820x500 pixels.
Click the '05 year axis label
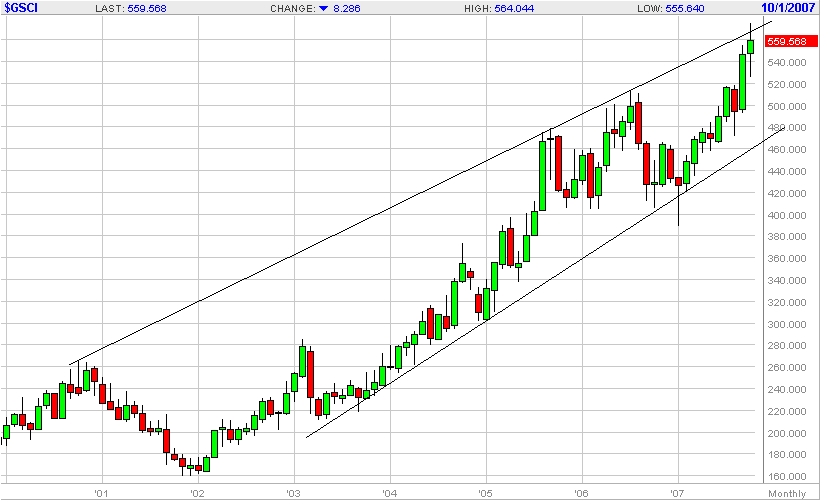(485, 493)
